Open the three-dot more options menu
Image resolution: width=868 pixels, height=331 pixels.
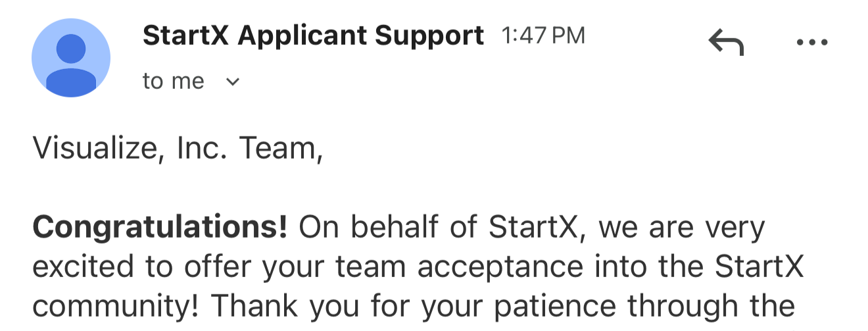coord(812,43)
